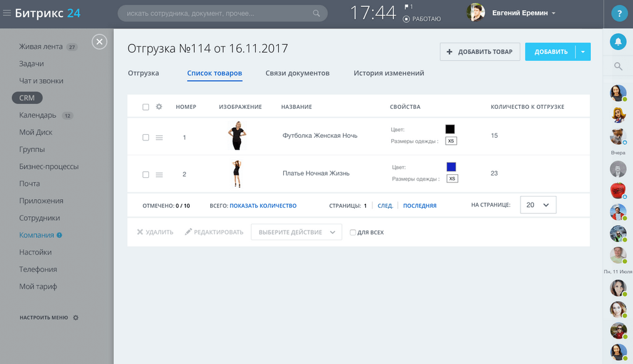Open the ВЫБЕРИТЕ ДЕЙСТВИЕ dropdown

(x=296, y=232)
